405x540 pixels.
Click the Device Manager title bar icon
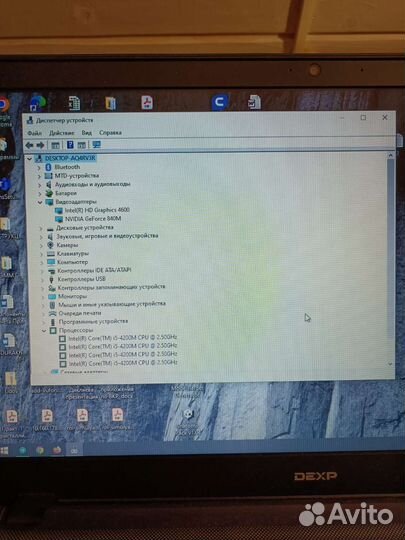(30, 120)
